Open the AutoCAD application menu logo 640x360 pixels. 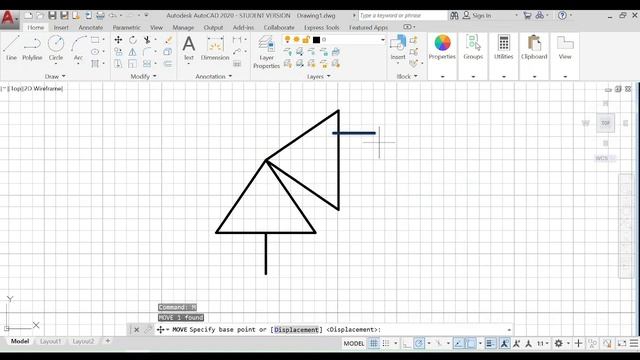[9, 19]
